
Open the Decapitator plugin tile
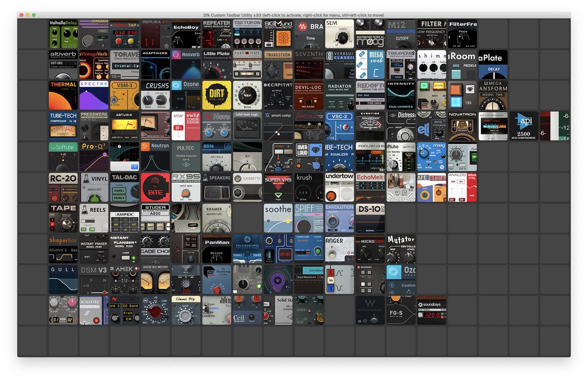(278, 95)
